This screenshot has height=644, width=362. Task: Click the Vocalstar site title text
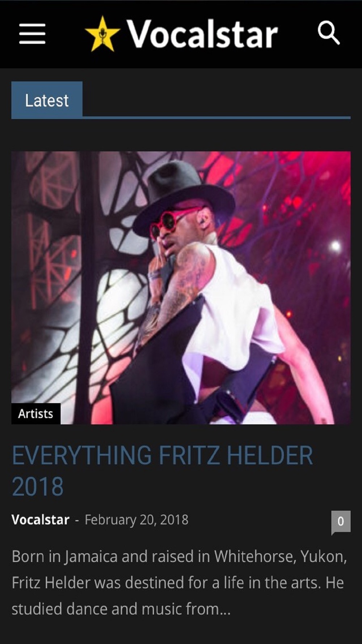pyautogui.click(x=202, y=34)
